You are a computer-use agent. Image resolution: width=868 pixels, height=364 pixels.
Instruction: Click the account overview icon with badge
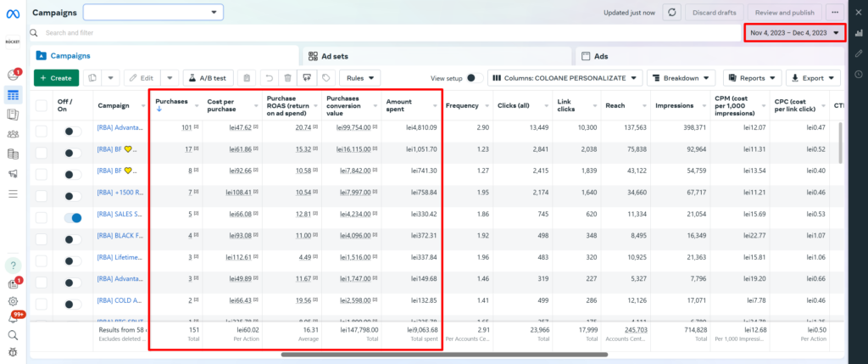tap(14, 75)
